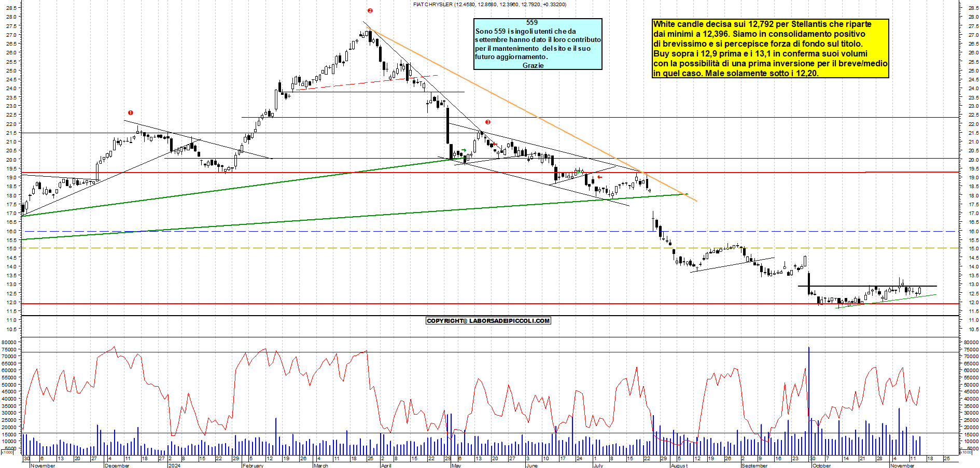Click the green arrow marker near the May low

[x=464, y=150]
